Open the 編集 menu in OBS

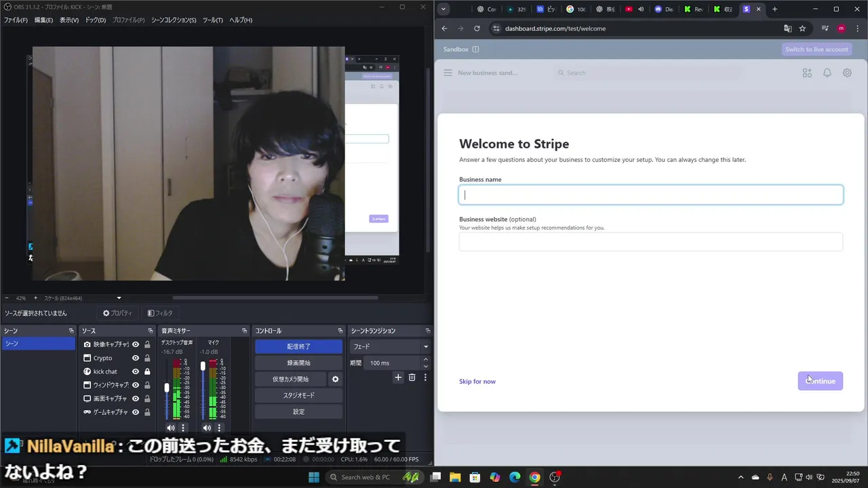43,20
